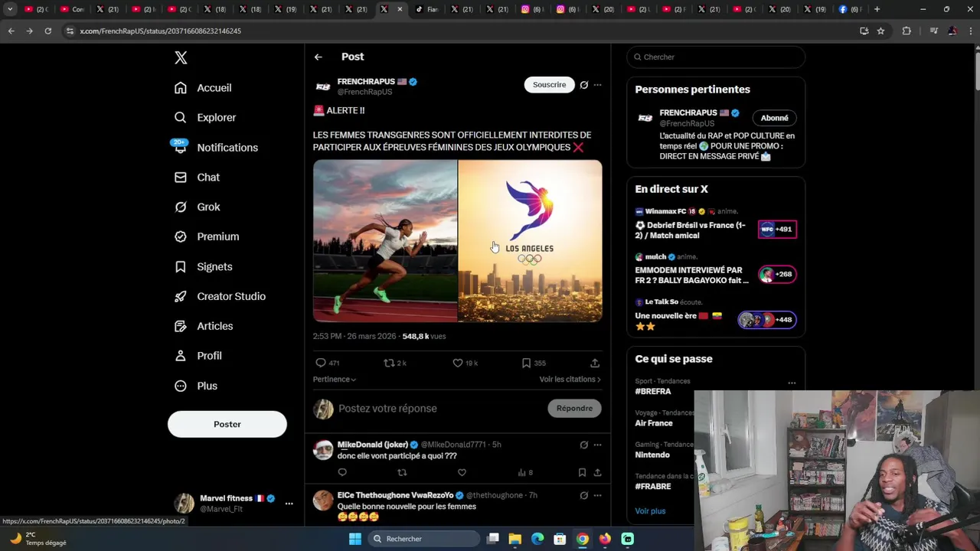Open Signets bookmarks
The image size is (980, 551).
click(203, 267)
